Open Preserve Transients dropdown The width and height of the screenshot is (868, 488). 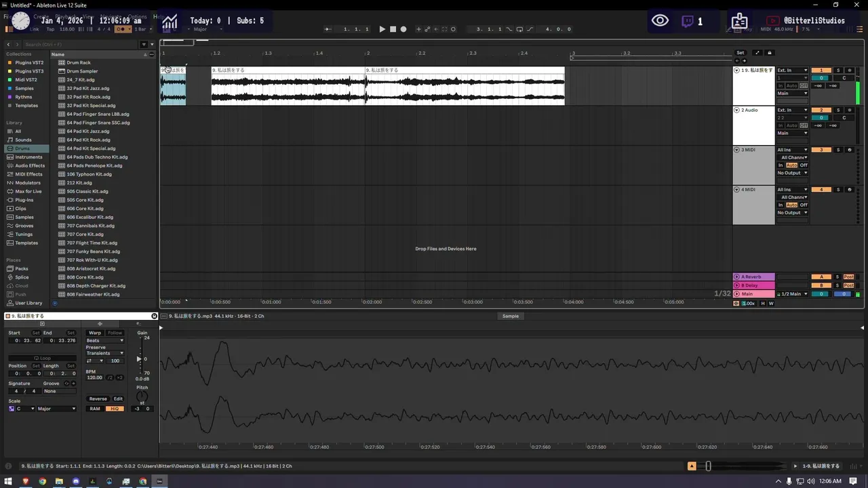pos(105,353)
